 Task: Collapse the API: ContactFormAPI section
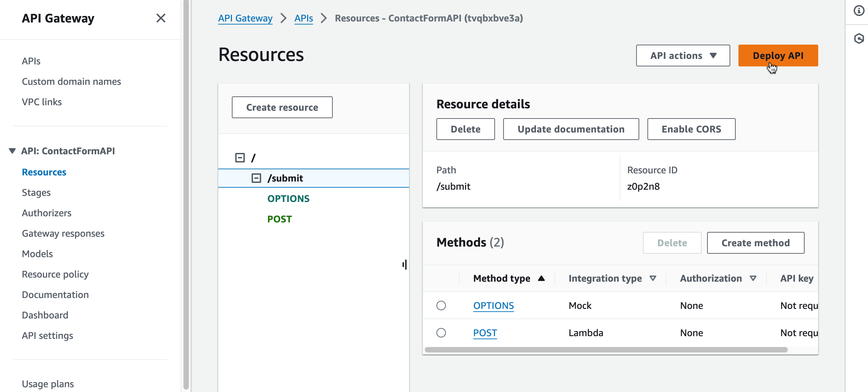12,151
